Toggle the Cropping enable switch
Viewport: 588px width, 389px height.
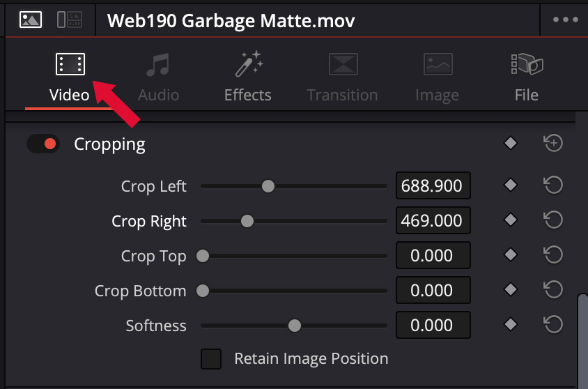(43, 144)
